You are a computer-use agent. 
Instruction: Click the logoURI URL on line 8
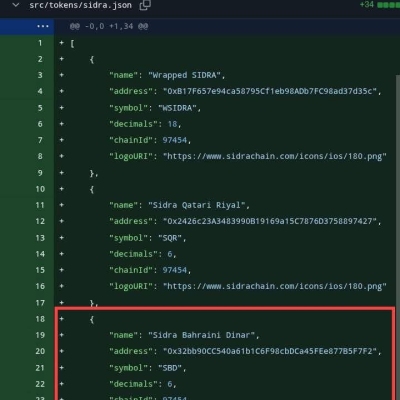275,156
